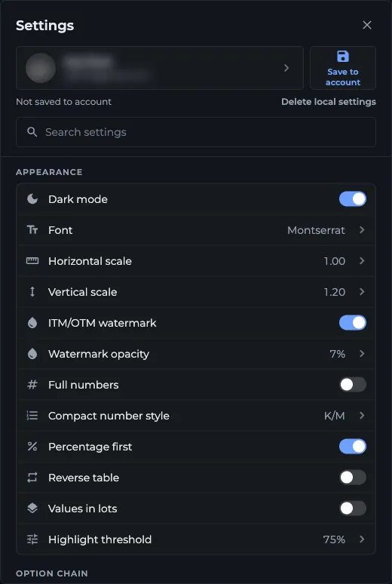Click the Font row label
This screenshot has height=584, width=392.
[60, 230]
